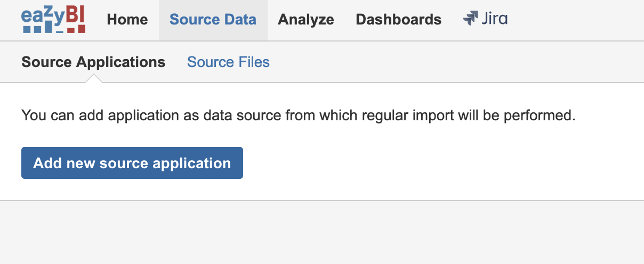This screenshot has height=264, width=644.
Task: Click the caret pointer below Source Applications
Action: pos(93,79)
